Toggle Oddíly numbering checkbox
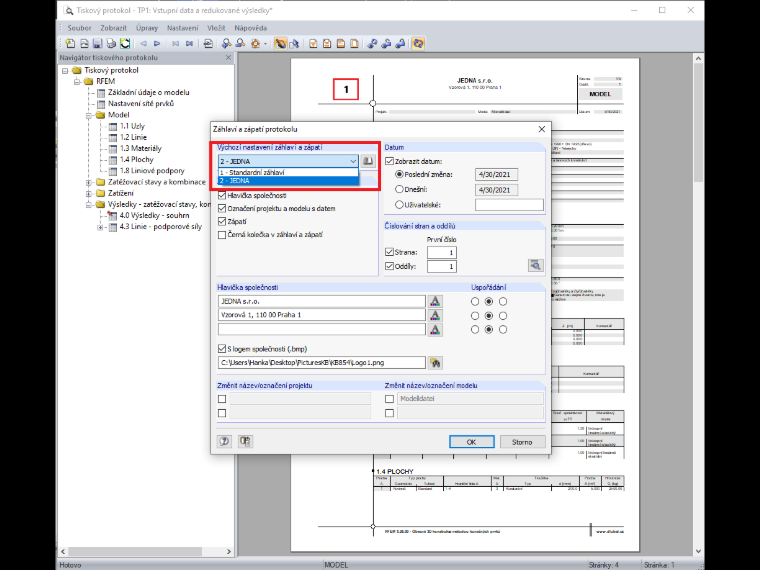This screenshot has width=760, height=570. point(389,266)
